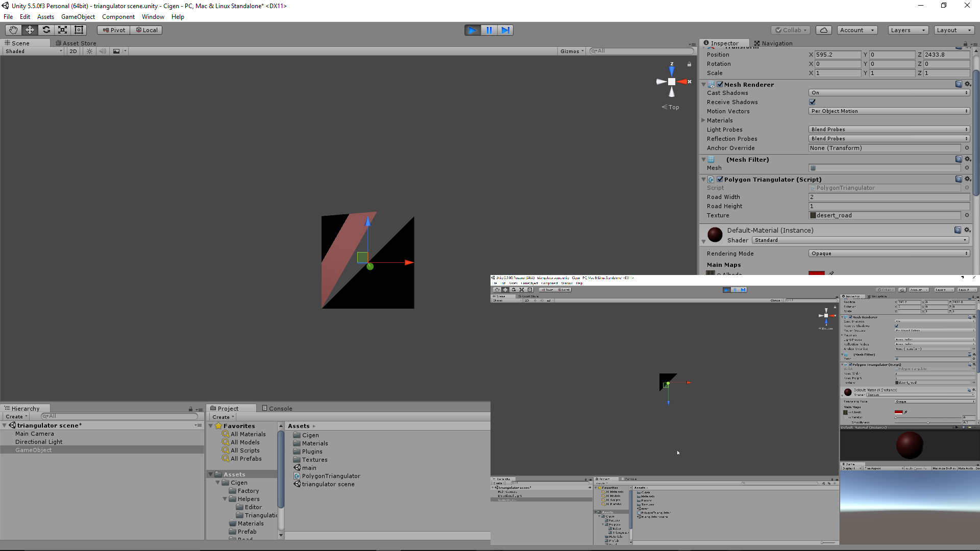Open the Cloud services button
Screen dimensions: 980x551
pos(823,30)
